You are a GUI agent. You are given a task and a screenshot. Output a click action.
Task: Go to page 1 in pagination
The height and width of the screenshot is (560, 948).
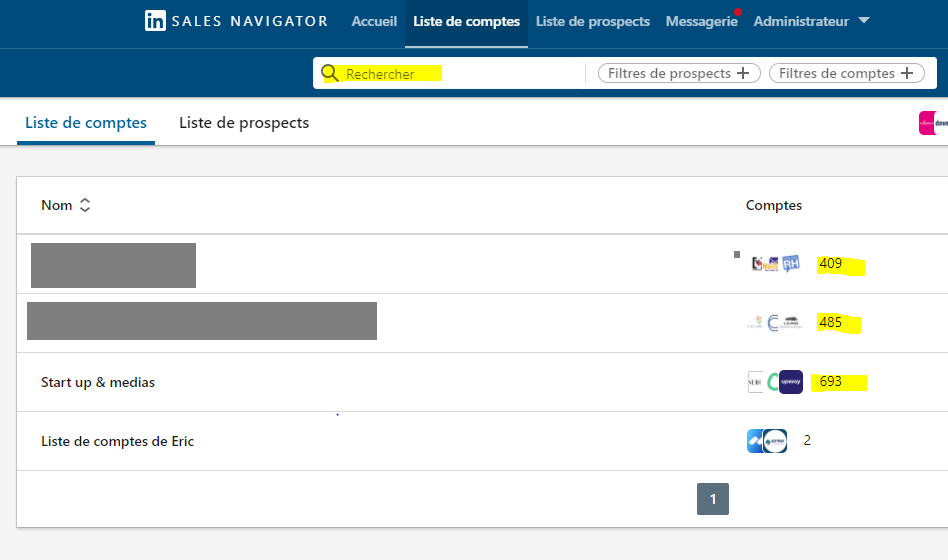point(713,499)
